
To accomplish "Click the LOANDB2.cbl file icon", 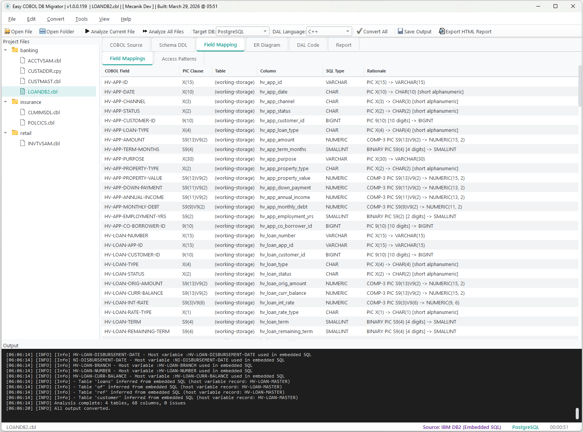I will coord(22,91).
